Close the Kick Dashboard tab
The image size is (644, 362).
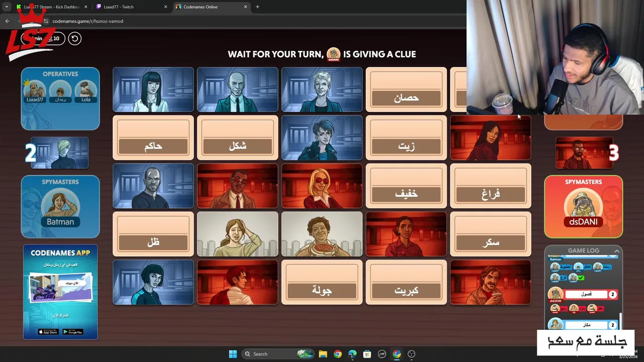point(86,7)
